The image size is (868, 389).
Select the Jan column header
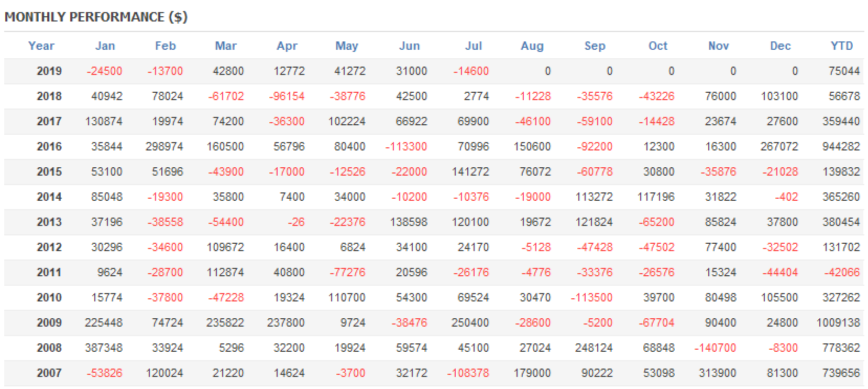click(x=105, y=46)
